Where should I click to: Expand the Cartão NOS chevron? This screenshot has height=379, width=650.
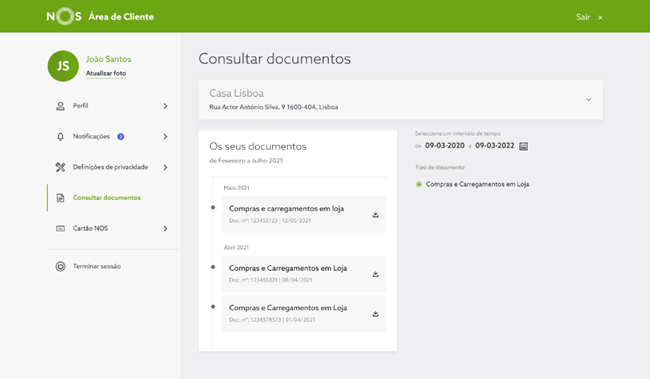(x=165, y=228)
